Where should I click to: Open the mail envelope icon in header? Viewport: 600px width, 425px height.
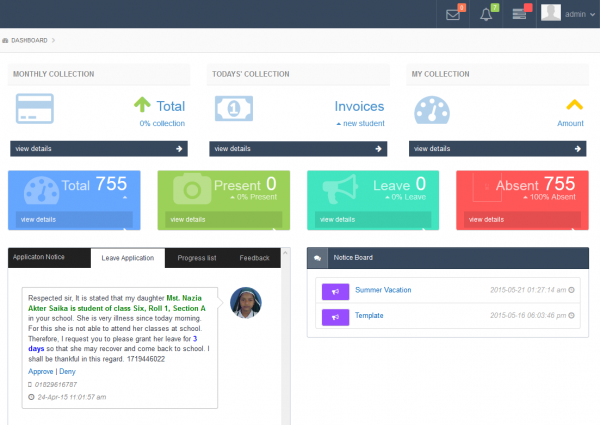click(453, 15)
